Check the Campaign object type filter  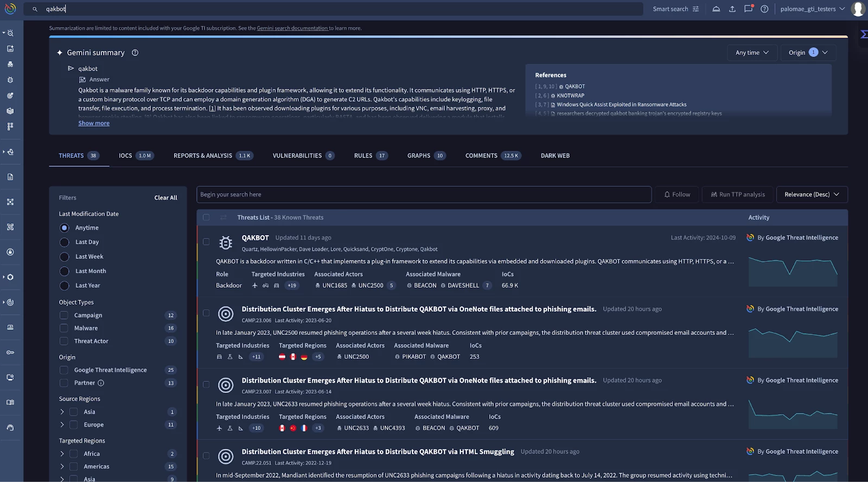(x=63, y=315)
